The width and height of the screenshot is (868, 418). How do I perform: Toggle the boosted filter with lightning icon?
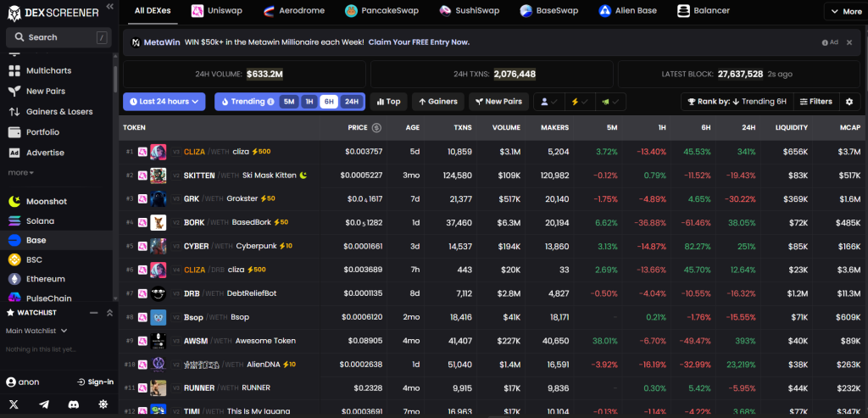[580, 102]
